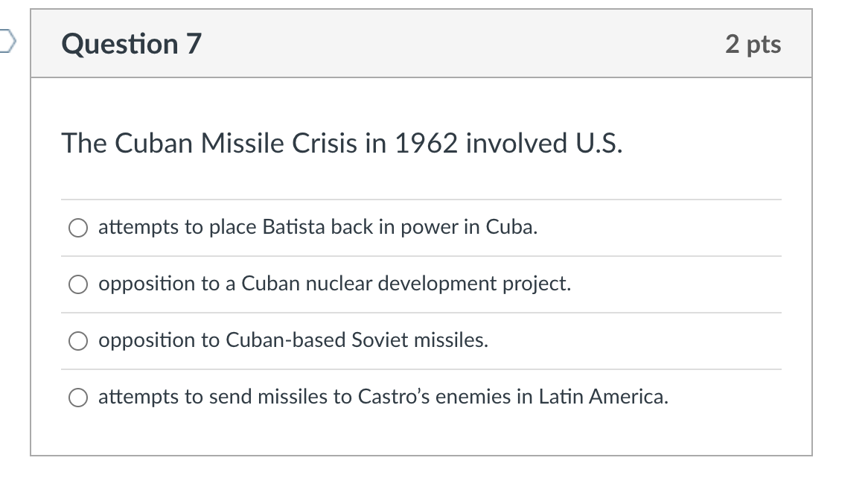Click the word "Cuba" ending the first answer
868x478 pixels.
tap(511, 227)
